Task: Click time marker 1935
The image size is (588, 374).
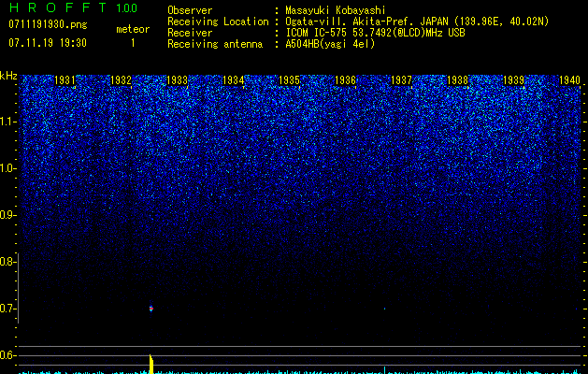Action: click(x=289, y=80)
